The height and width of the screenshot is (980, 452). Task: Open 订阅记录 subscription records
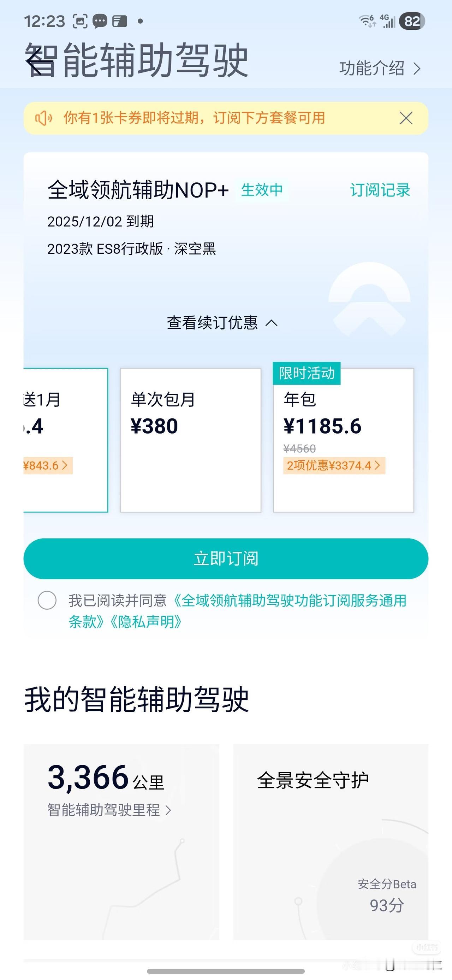(380, 190)
